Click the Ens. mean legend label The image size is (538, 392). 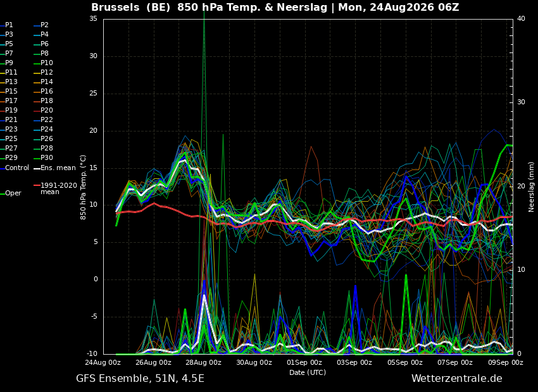(58, 168)
